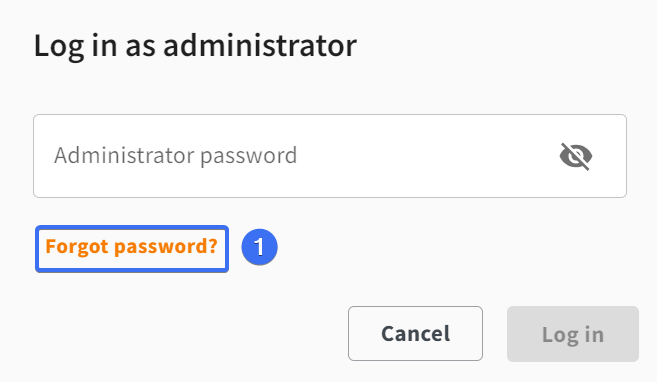The image size is (657, 382).
Task: Select the blue number 1 badge
Action: (x=259, y=247)
